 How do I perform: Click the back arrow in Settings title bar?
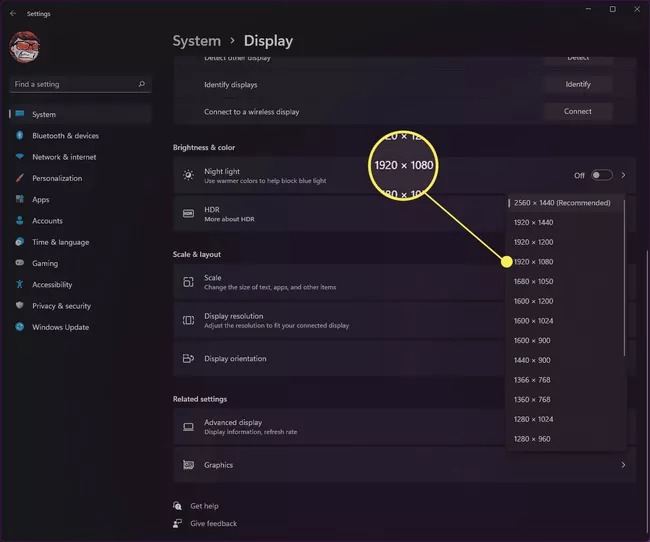click(13, 13)
